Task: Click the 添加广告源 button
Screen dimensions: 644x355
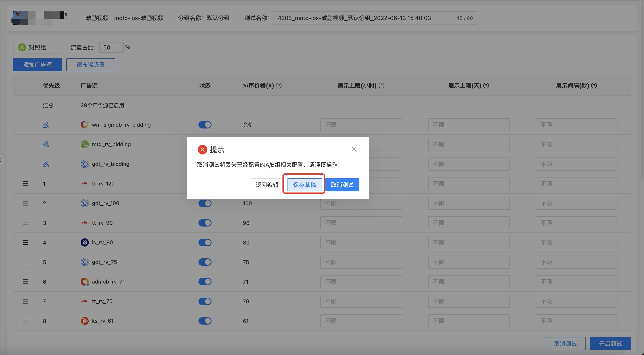Action: (37, 65)
